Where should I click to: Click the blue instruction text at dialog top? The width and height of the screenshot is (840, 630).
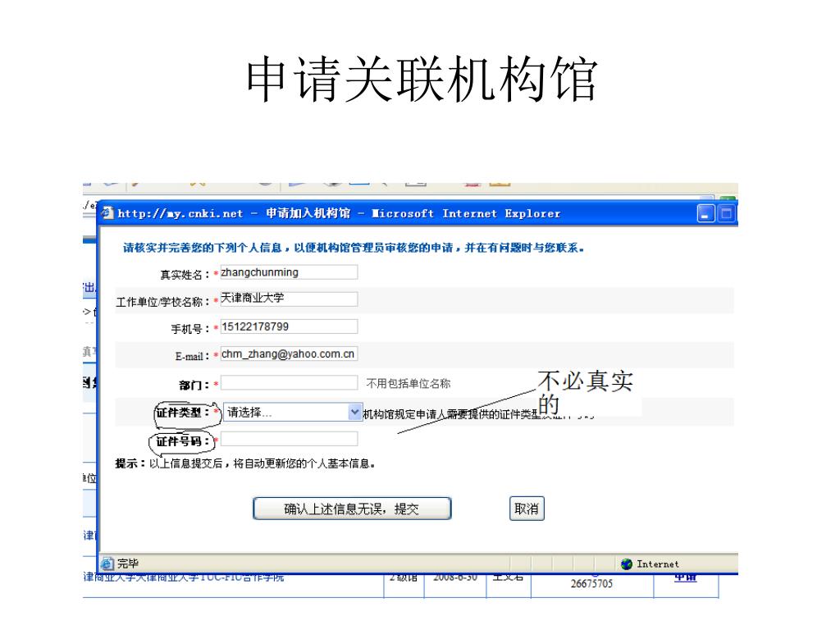coord(353,248)
